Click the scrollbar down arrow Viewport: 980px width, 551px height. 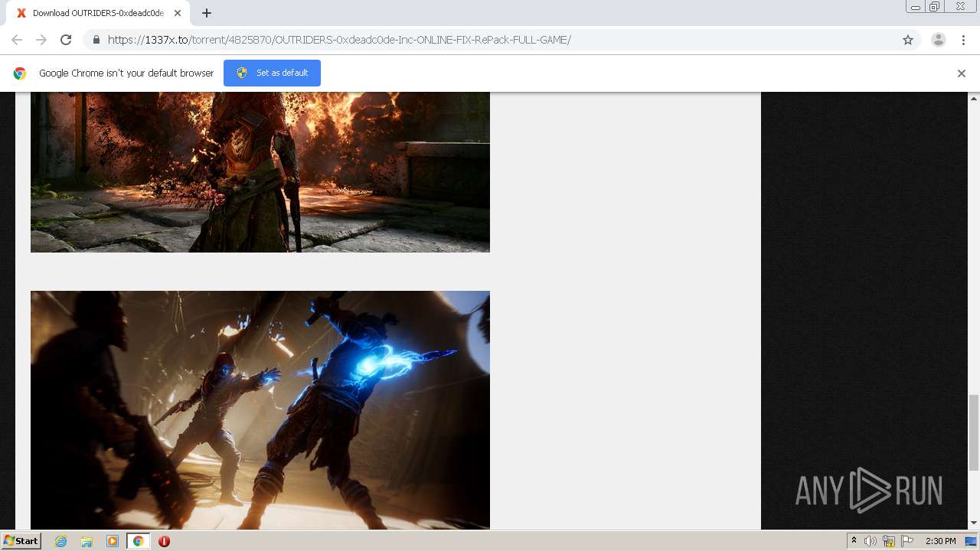974,523
